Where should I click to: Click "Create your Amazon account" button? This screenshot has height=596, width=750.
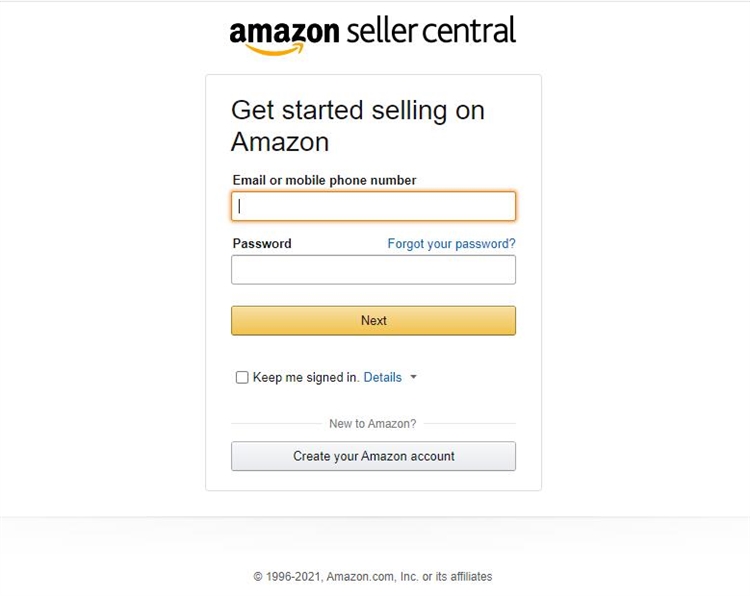pyautogui.click(x=373, y=456)
